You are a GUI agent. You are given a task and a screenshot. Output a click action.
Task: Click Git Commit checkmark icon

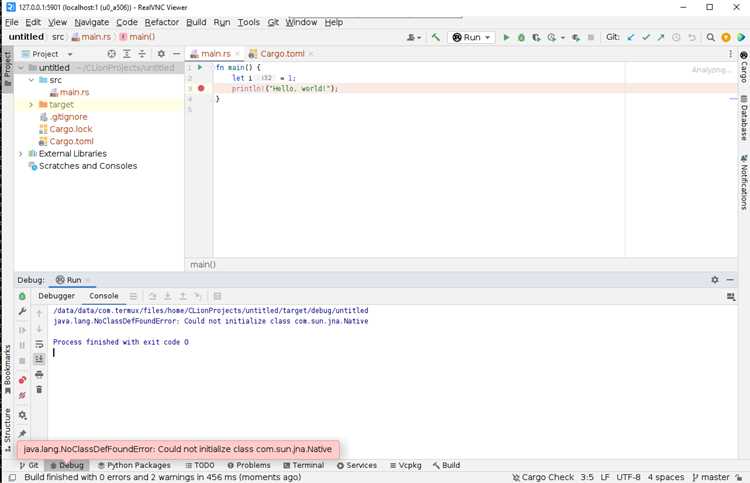coord(646,37)
